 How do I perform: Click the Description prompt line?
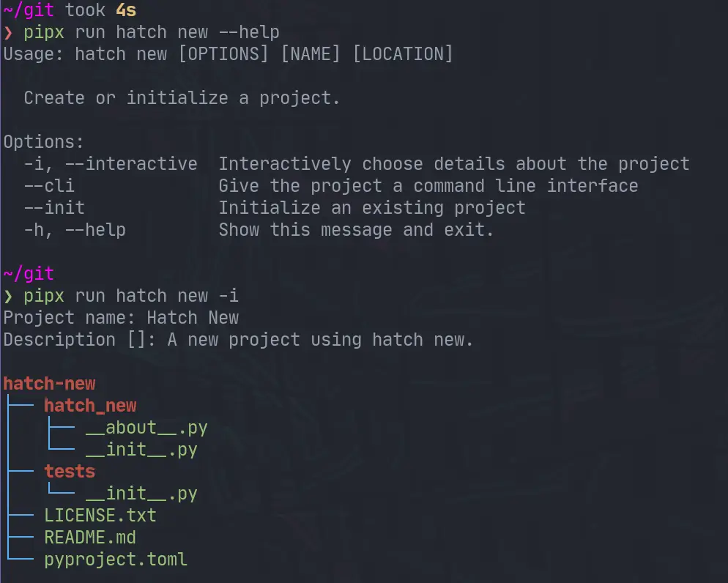[238, 340]
